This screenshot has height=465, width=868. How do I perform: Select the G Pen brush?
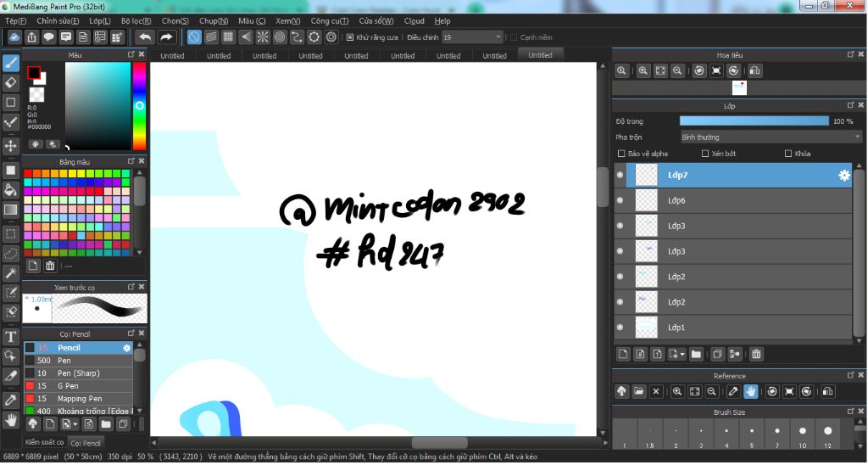pos(78,386)
